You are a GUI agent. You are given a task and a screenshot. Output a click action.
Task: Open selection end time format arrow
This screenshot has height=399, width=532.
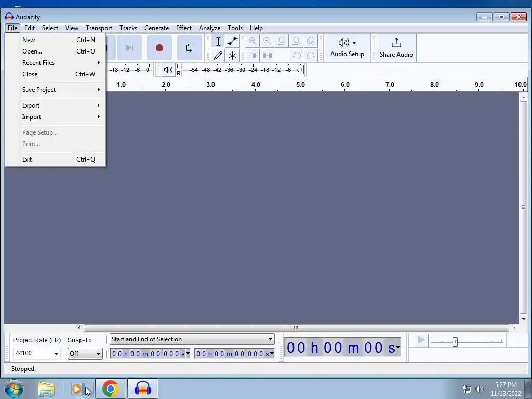[x=272, y=353]
